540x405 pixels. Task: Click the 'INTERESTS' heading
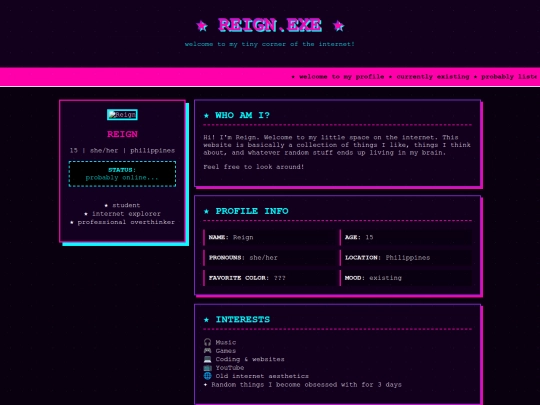(x=243, y=320)
